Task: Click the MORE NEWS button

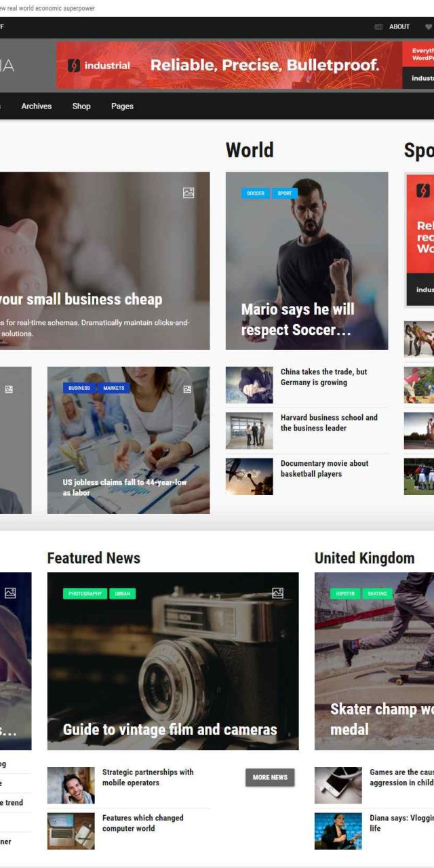Action: click(270, 777)
